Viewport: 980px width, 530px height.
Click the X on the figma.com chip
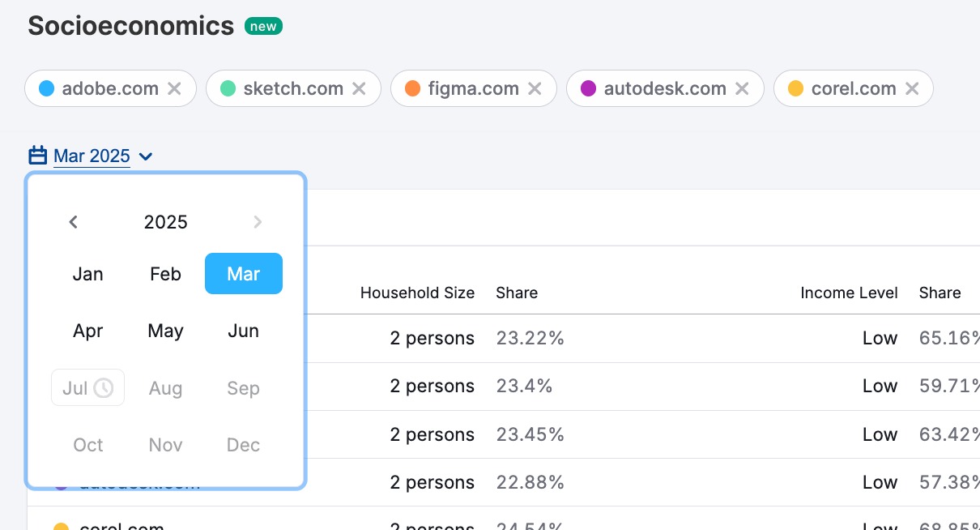click(x=535, y=88)
